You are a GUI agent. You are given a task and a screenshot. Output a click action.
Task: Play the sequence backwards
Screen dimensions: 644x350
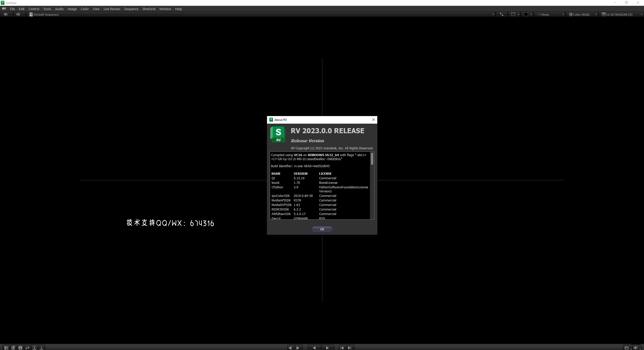pos(314,348)
